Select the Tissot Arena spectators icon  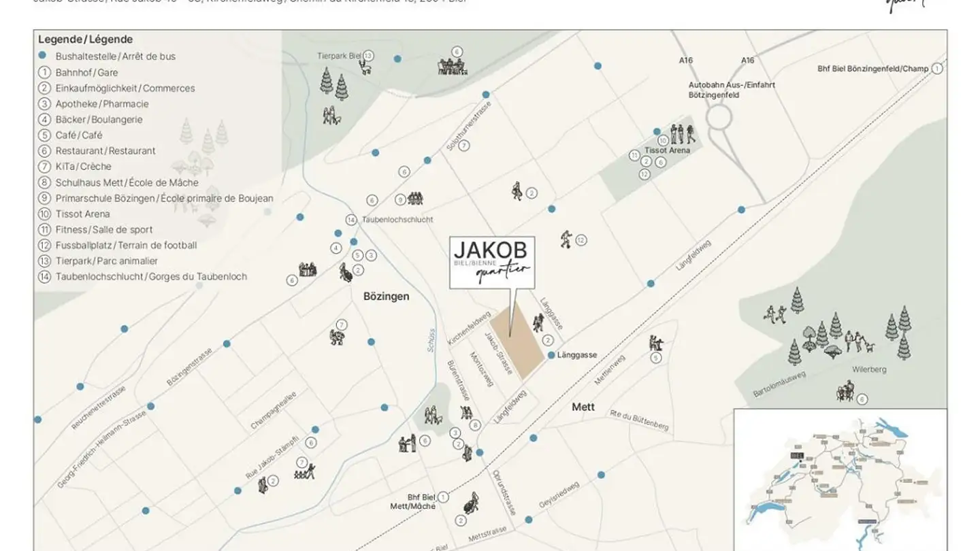coord(681,133)
